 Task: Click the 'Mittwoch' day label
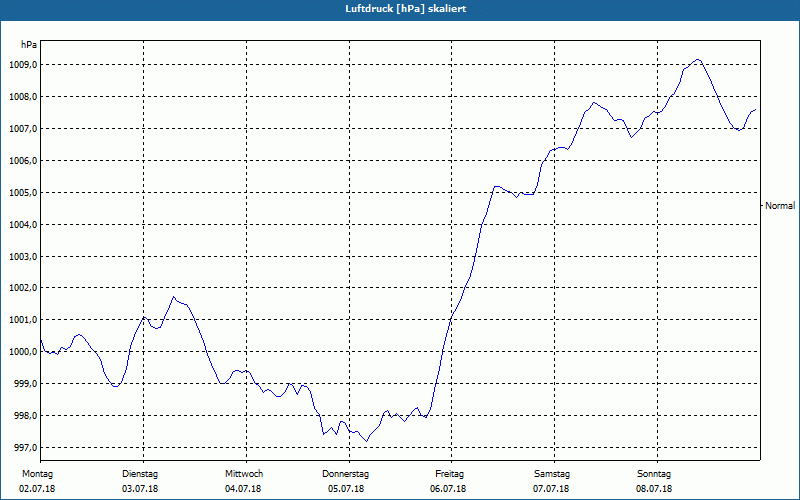244,474
